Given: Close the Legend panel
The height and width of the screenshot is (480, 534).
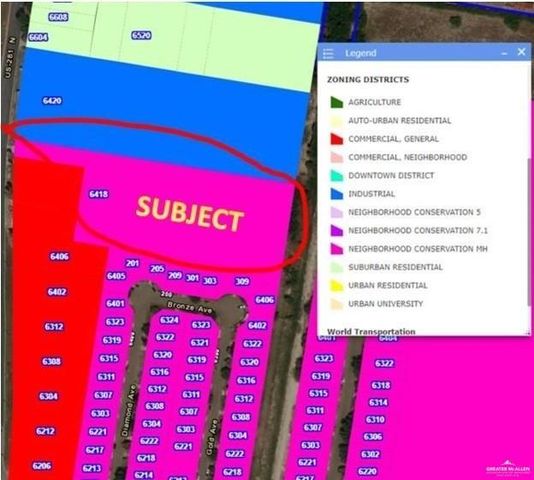Looking at the screenshot, I should (521, 52).
